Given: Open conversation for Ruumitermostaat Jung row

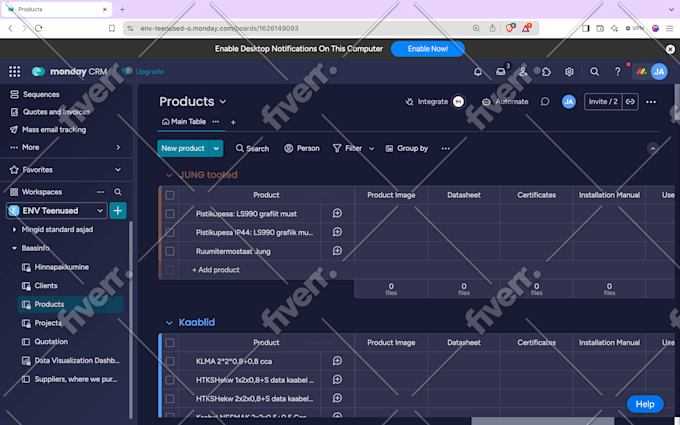Looking at the screenshot, I should [337, 251].
